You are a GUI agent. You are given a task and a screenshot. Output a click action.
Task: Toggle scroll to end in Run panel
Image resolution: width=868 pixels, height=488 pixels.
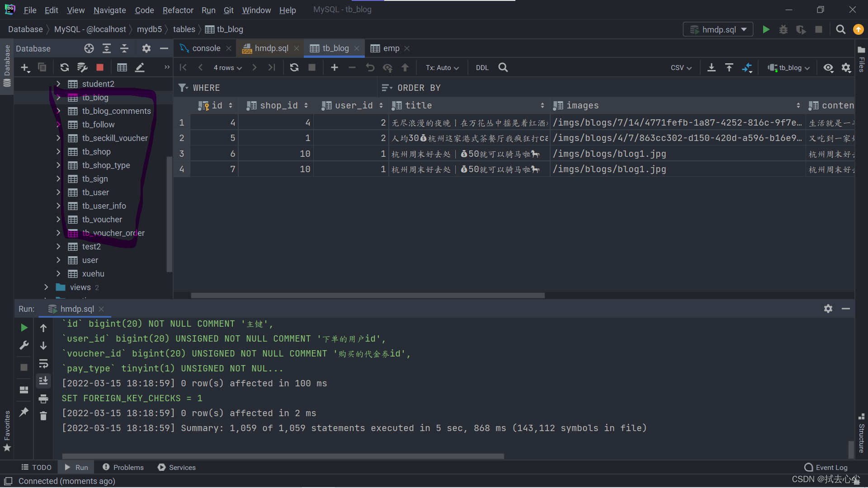pyautogui.click(x=43, y=381)
